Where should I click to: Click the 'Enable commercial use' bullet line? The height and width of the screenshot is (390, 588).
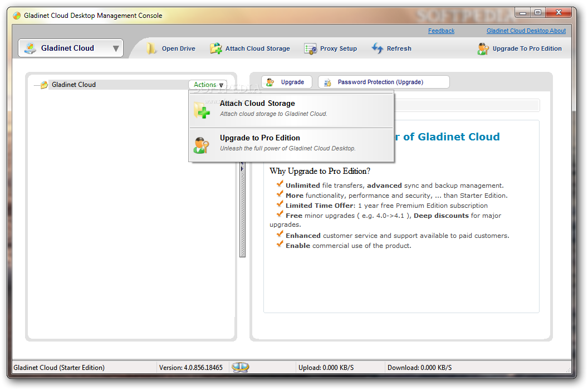(x=349, y=246)
